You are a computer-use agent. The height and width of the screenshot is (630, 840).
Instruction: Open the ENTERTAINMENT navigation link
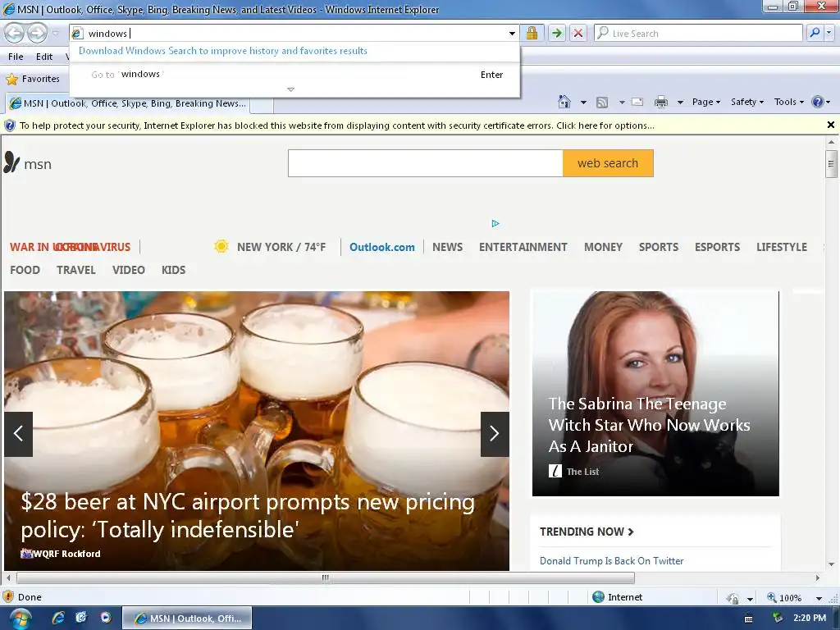pos(523,247)
